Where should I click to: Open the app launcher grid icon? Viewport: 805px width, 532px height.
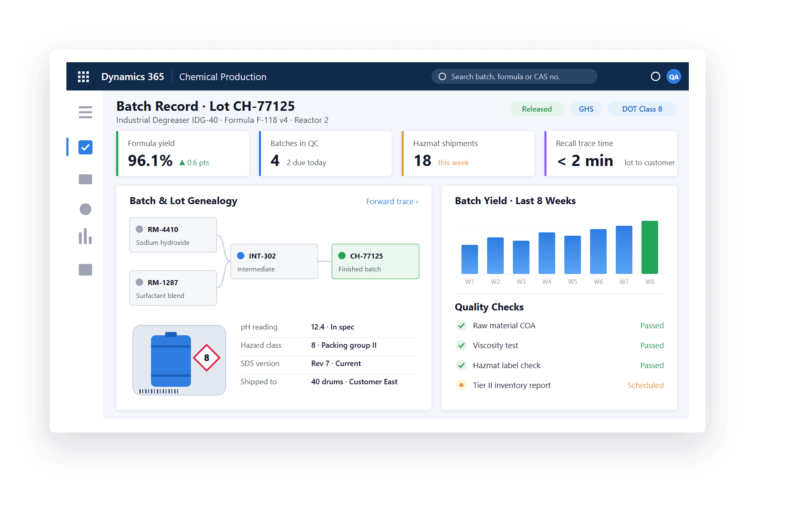[83, 77]
